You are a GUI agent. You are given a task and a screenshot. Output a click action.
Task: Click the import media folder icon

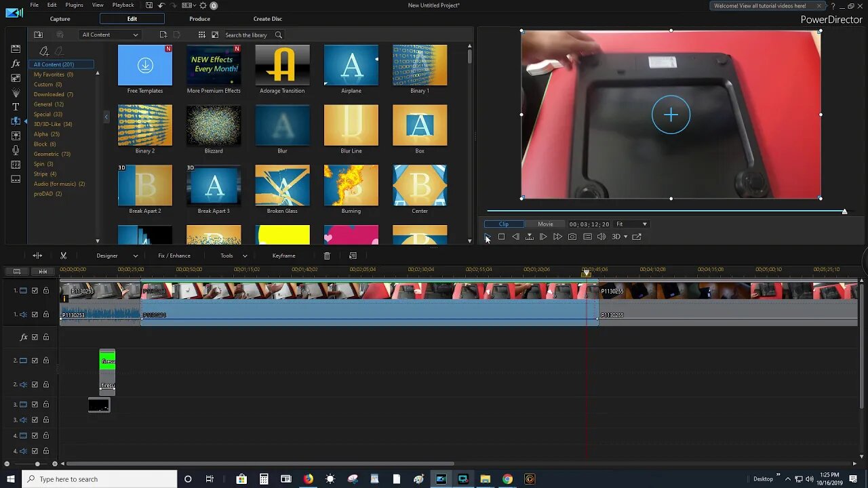pos(39,35)
